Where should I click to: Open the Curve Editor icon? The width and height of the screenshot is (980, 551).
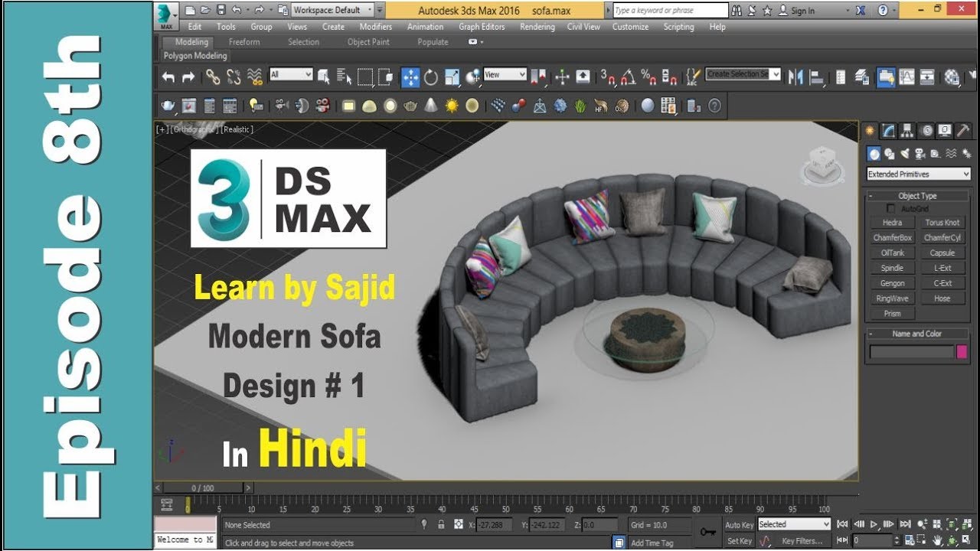pos(907,77)
